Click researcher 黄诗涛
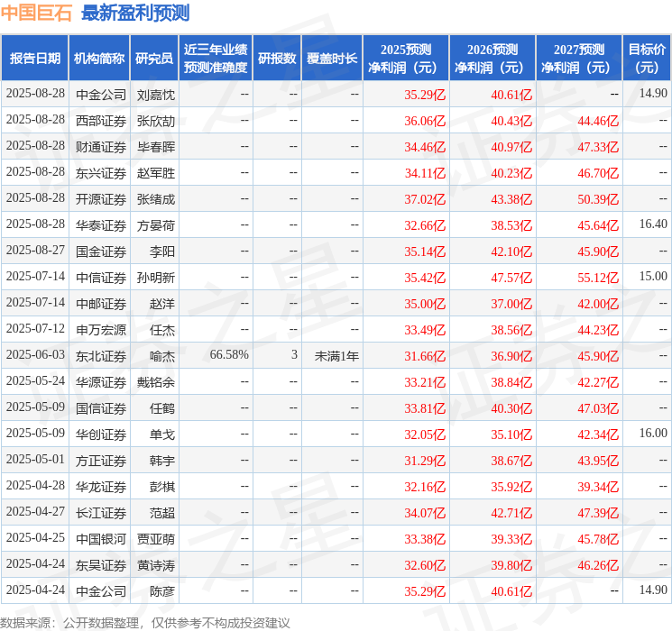Viewport: 672px width, 631px height. point(156,565)
